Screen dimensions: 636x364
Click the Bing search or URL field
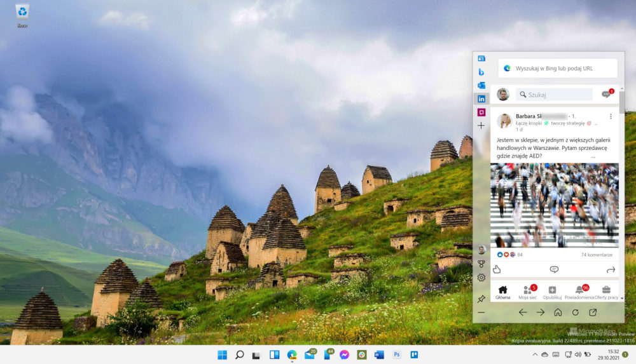coord(558,68)
